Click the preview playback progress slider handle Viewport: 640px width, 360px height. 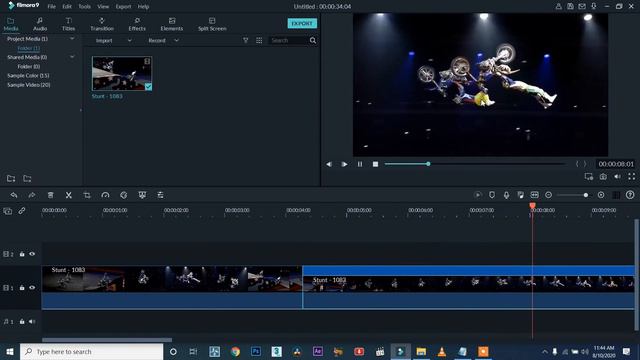click(428, 164)
